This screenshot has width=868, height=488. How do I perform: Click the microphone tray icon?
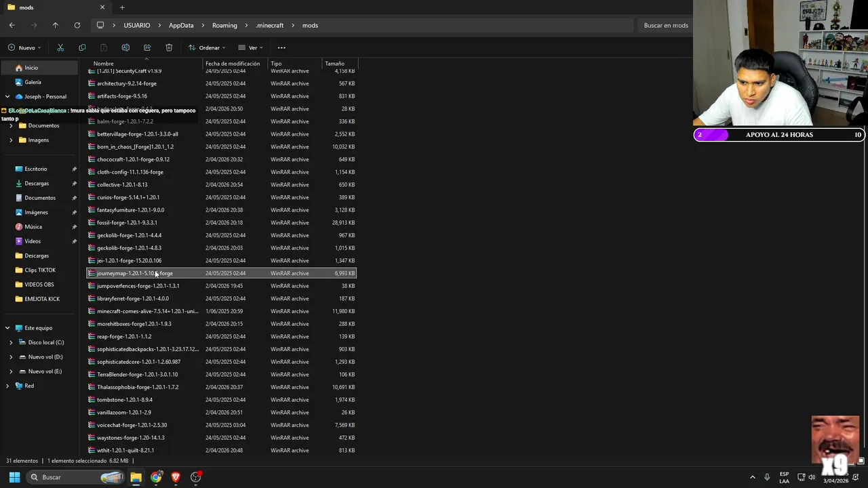coord(767,477)
